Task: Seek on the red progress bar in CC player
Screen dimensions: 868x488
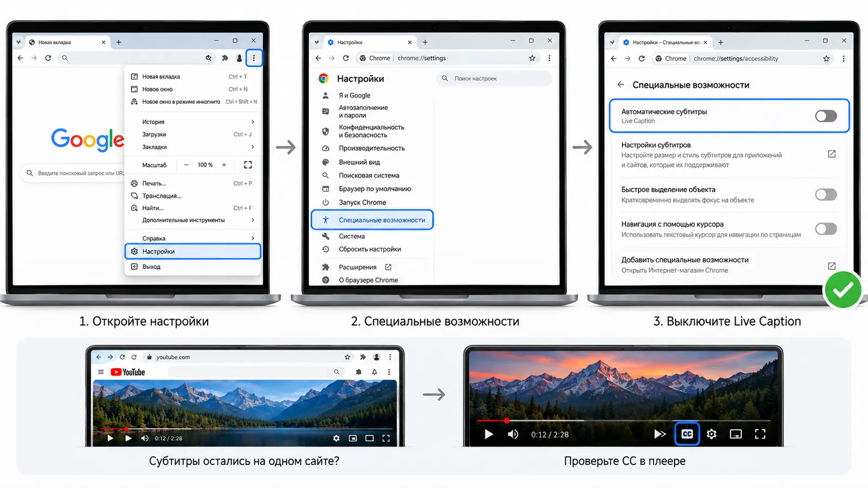Action: click(623, 420)
